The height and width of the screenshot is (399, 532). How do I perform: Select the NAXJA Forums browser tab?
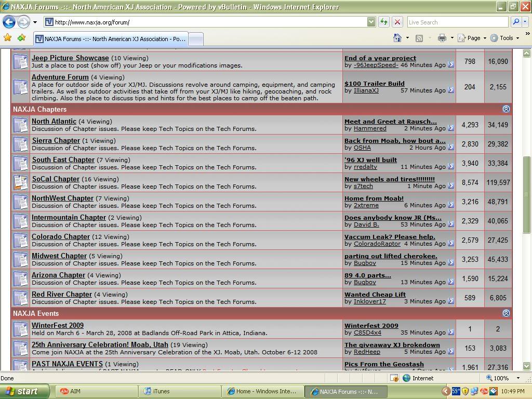[111, 39]
